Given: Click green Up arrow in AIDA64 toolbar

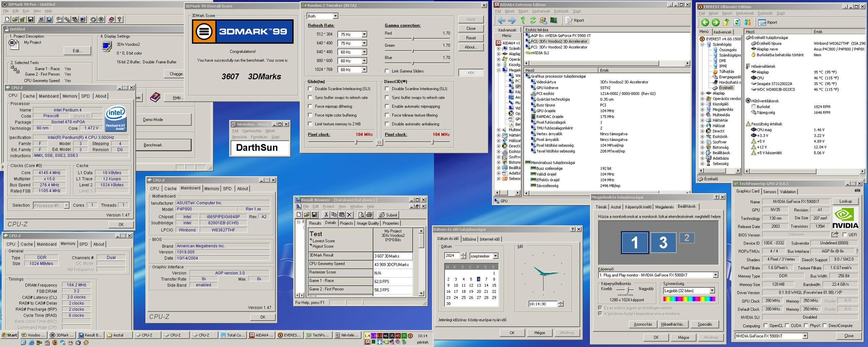Looking at the screenshot, I should tap(523, 20).
